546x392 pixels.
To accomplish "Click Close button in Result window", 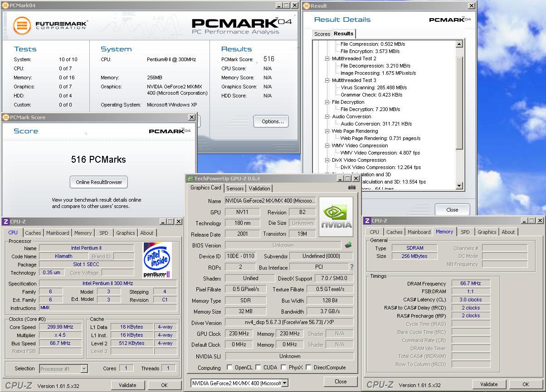I will [x=452, y=210].
